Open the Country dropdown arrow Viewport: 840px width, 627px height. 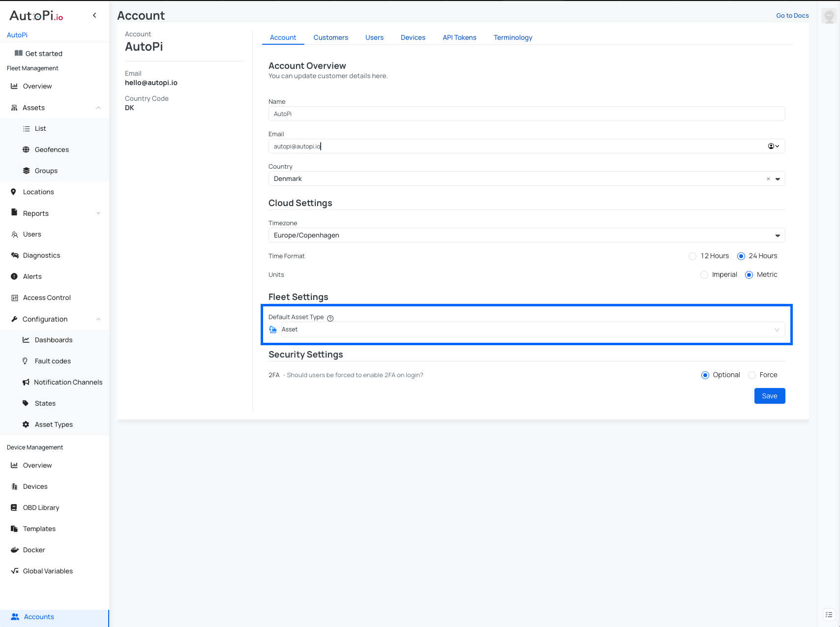(778, 179)
